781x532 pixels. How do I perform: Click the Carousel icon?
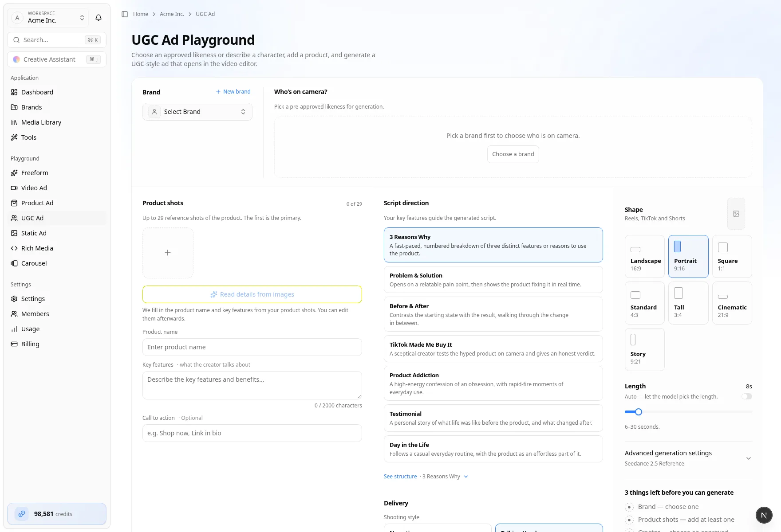(x=14, y=263)
